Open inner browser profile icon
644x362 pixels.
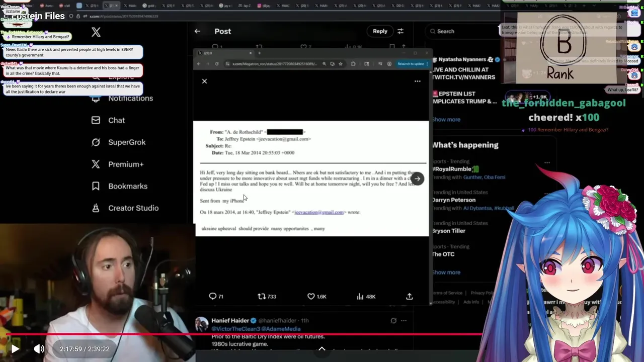point(389,64)
